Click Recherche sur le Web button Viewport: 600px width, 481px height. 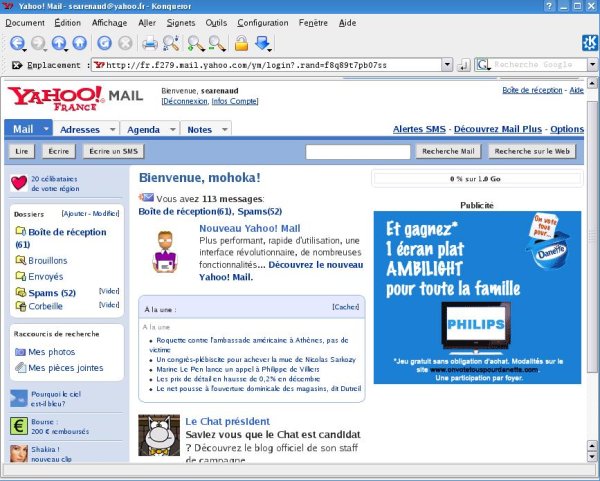tap(532, 151)
